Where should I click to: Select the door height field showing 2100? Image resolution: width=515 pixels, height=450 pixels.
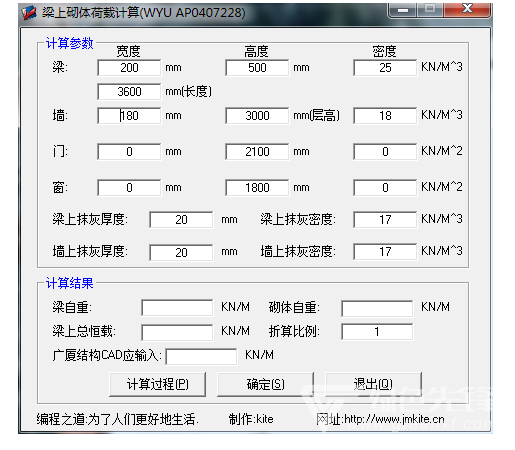coord(257,152)
